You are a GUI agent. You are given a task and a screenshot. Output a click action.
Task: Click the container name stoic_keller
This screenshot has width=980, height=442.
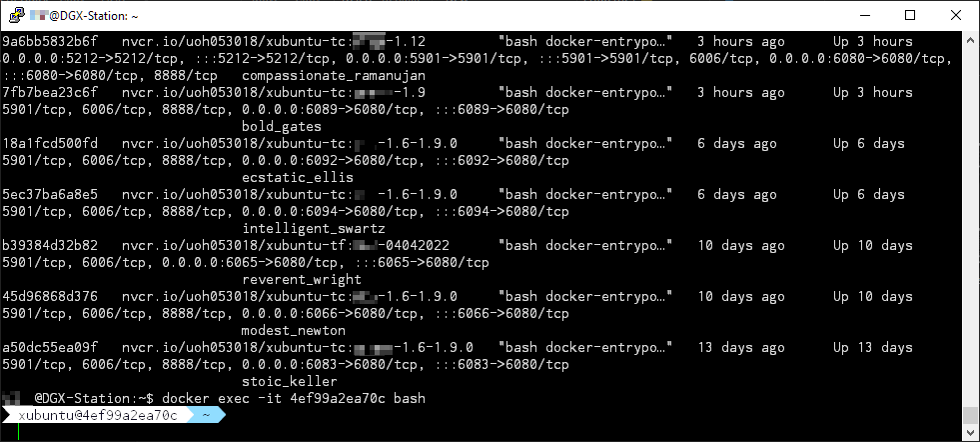click(x=290, y=381)
